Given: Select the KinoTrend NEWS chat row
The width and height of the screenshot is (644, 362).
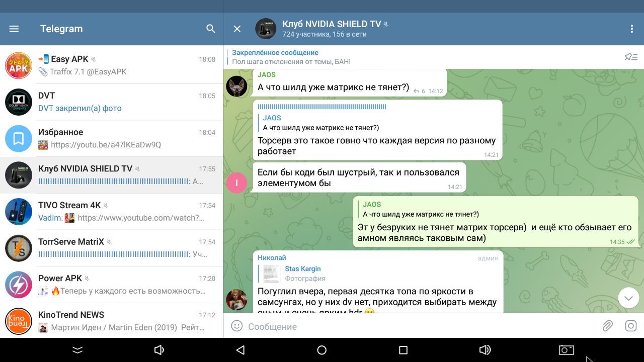Looking at the screenshot, I should coord(111,321).
